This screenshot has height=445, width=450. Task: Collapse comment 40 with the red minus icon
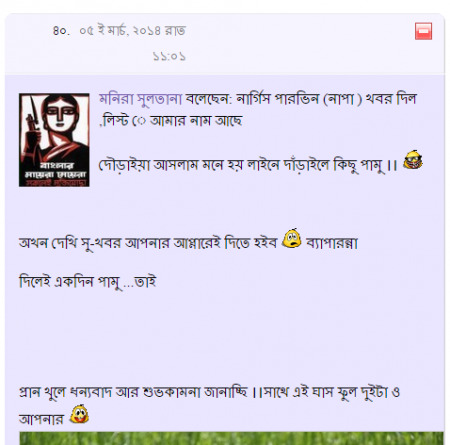[423, 31]
